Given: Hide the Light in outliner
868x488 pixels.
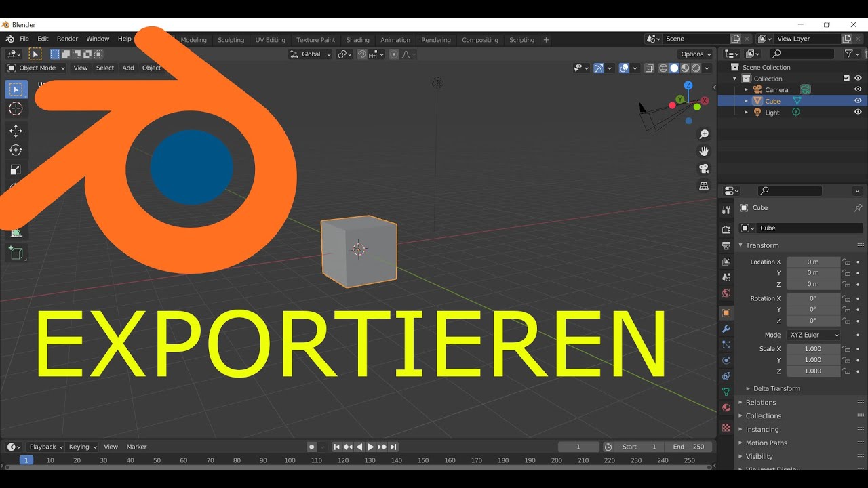Looking at the screenshot, I should 858,113.
